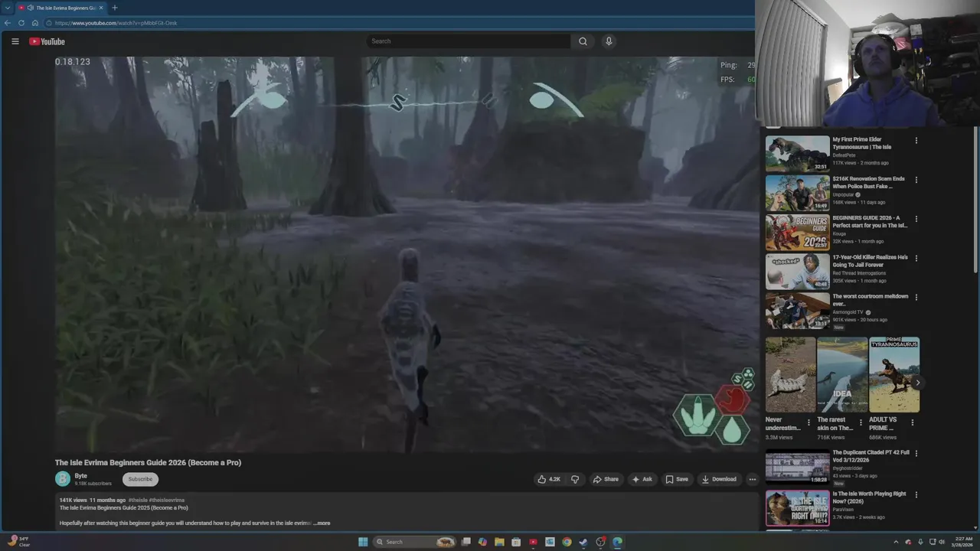Open options for Is The Isle Worth video

(x=916, y=495)
